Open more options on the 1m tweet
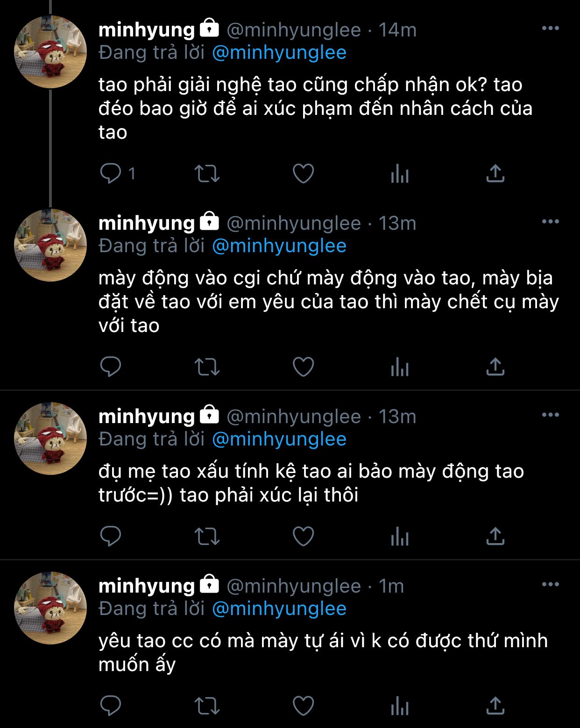The image size is (580, 728). point(550,584)
